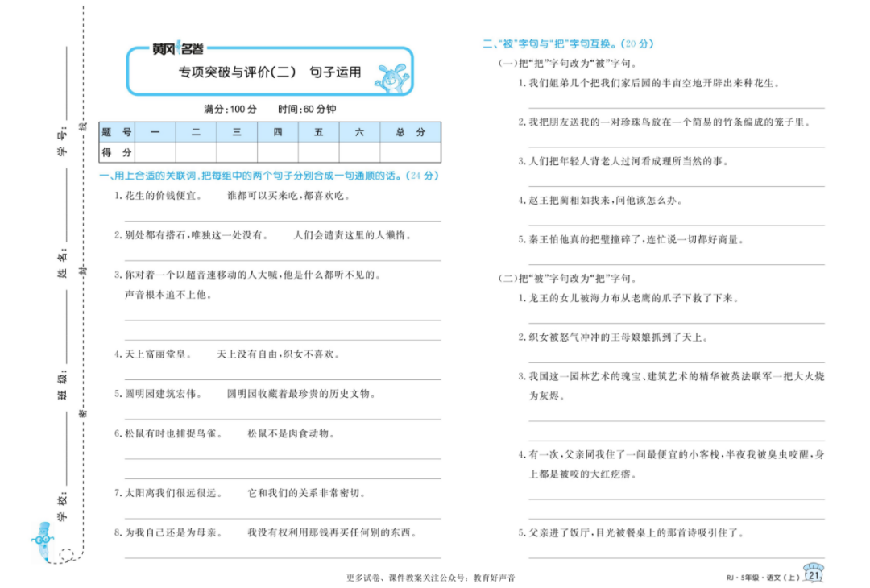Viewport: 870px width, 588px height.
Task: Select the line 有一次,父亲同我住了一间最便宜的小客栈
Action: pyautogui.click(x=677, y=454)
